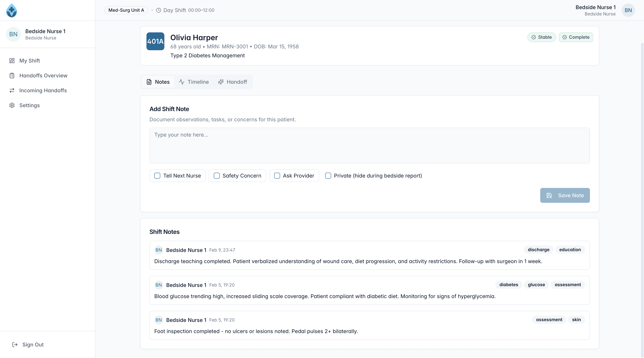644x358 pixels.
Task: Switch to the Timeline tab
Action: (x=194, y=82)
